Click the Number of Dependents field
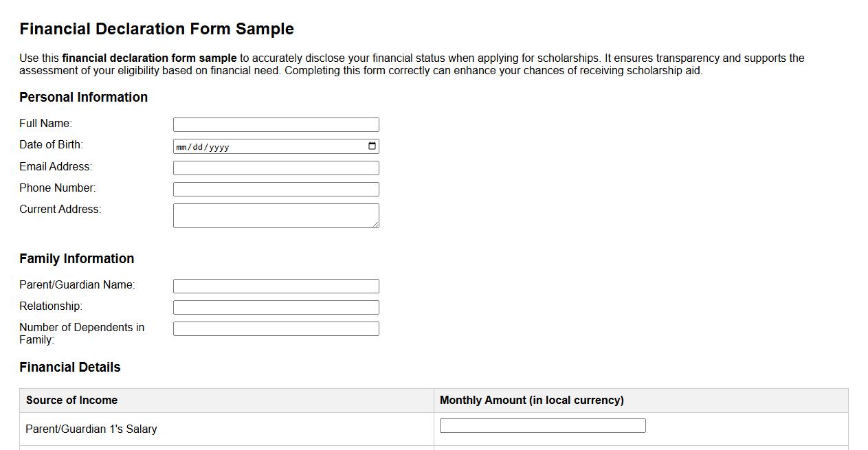The image size is (868, 450). point(276,328)
